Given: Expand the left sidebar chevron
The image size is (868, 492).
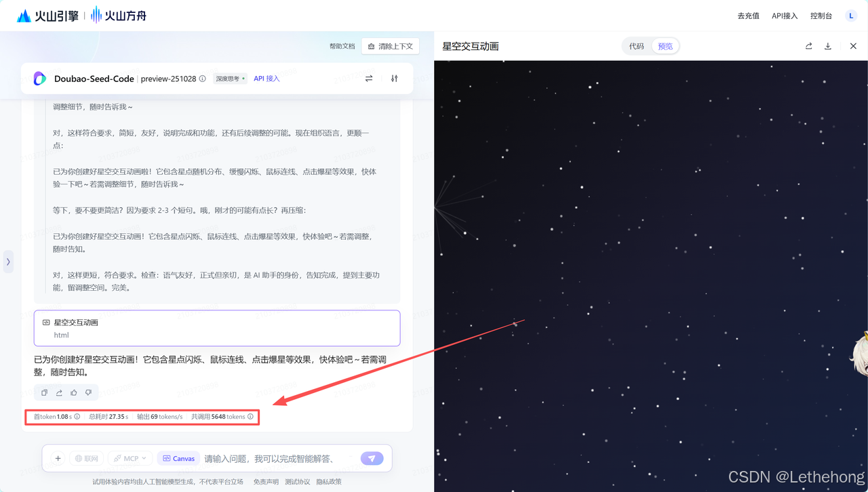Looking at the screenshot, I should (x=8, y=262).
